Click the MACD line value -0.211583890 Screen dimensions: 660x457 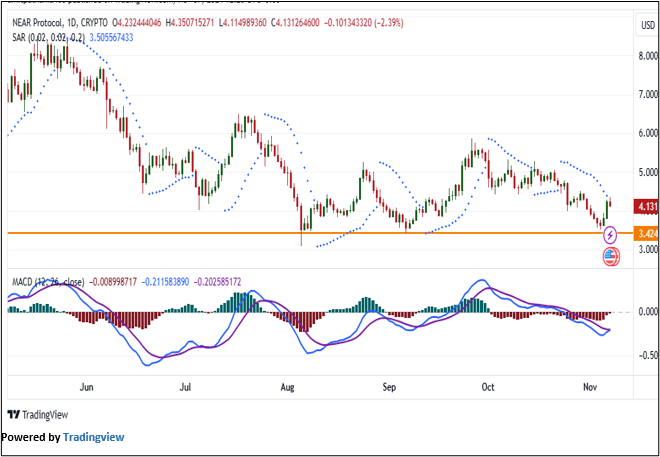click(165, 282)
